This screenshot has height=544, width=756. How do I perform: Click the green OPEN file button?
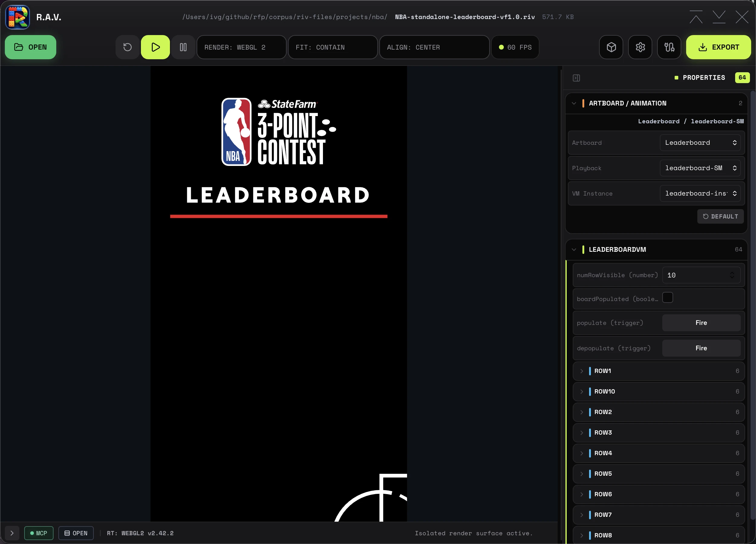tap(30, 47)
